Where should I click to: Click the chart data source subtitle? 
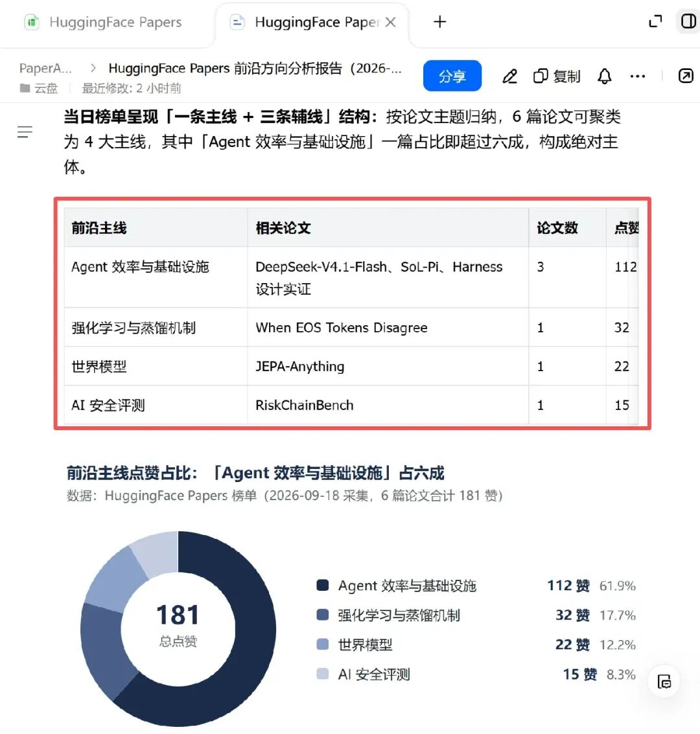pos(285,495)
